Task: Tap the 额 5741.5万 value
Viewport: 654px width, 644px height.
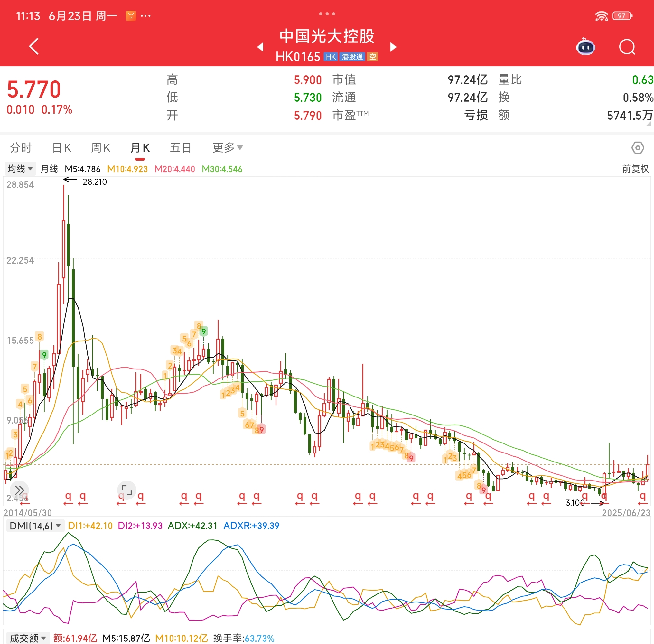Action: click(x=630, y=116)
